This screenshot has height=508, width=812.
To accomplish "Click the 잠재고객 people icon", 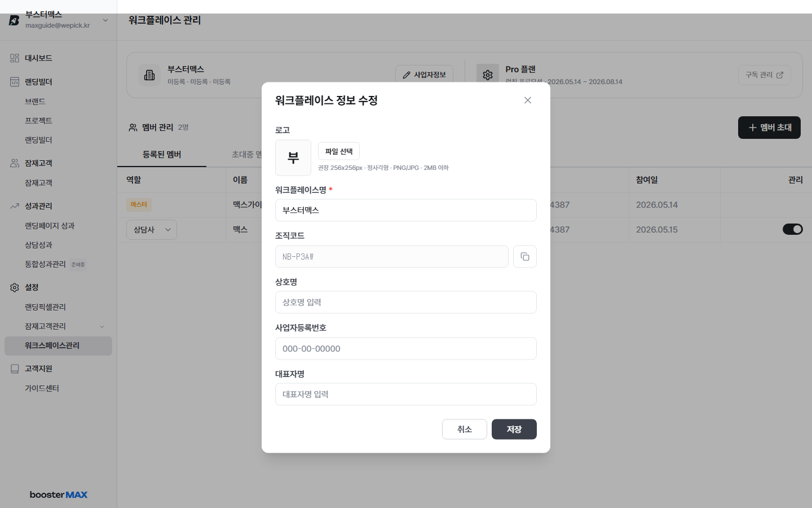I will (x=15, y=163).
